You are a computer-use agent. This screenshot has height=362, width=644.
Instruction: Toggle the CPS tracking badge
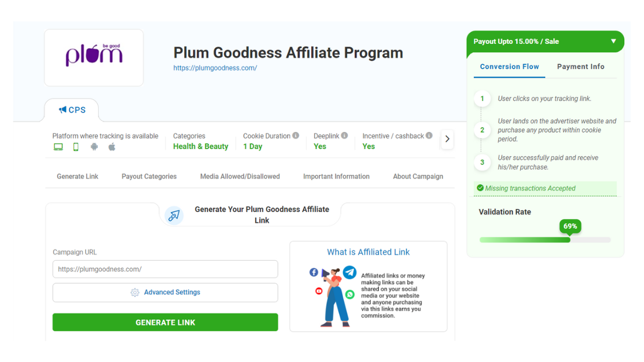coord(72,110)
